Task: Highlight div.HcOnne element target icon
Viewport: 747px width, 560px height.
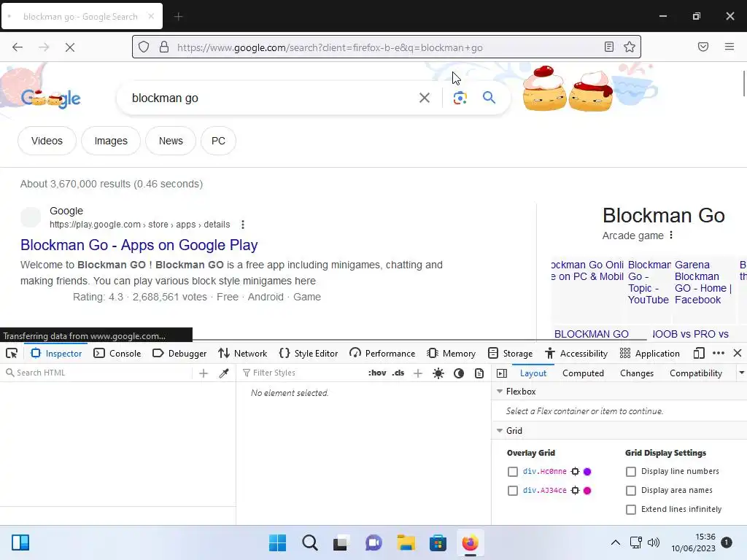Action: [x=575, y=472]
